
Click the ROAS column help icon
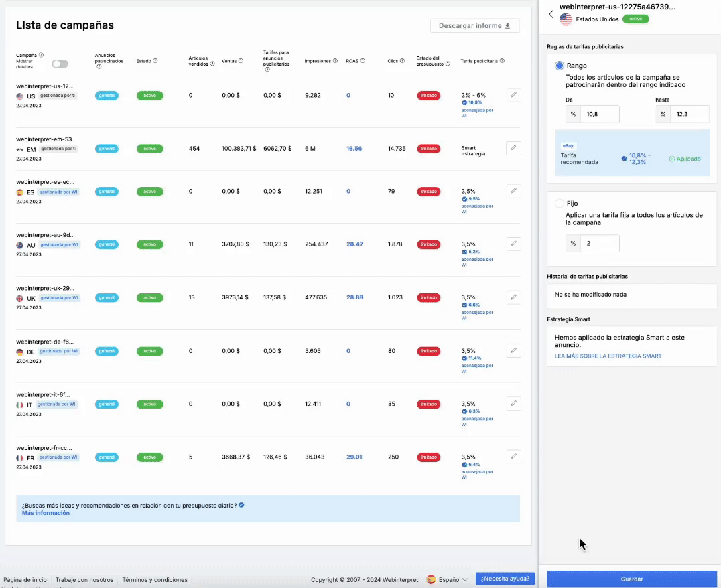point(363,61)
